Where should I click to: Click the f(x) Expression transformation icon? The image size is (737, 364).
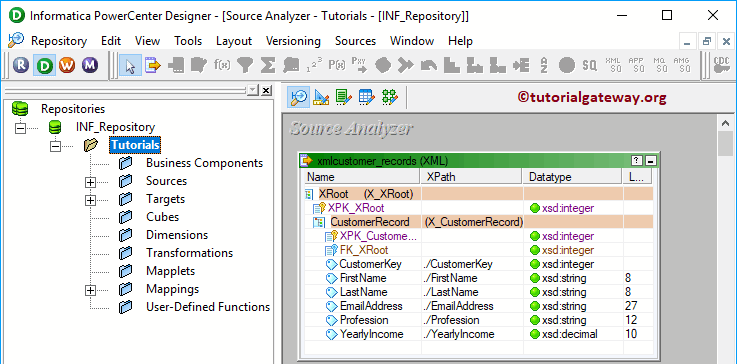tap(222, 65)
